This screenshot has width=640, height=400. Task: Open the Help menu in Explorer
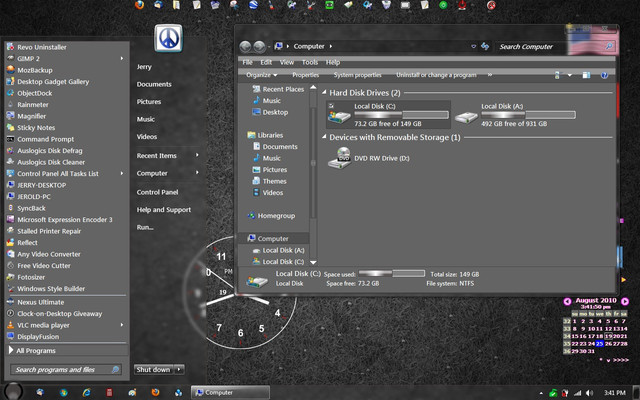[333, 62]
